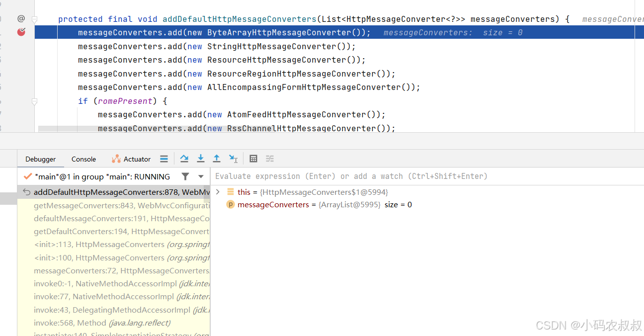The image size is (644, 336).
Task: Switch to the Console tab
Action: coord(83,159)
